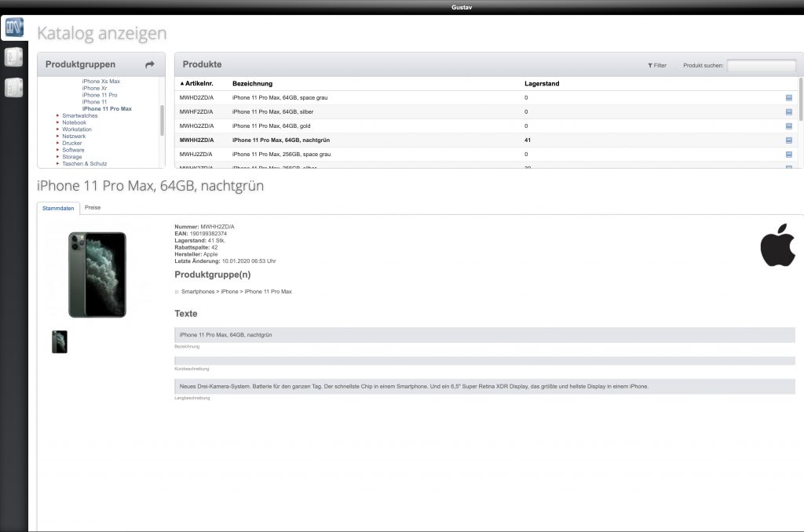The image size is (804, 532).
Task: Select iPhone 11 Pro Max in the tree
Action: [105, 108]
